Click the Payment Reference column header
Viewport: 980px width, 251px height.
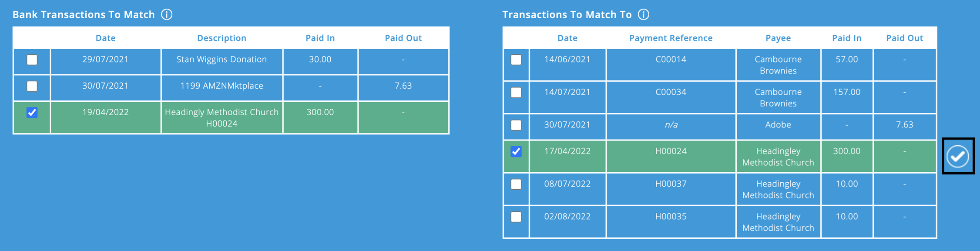tap(670, 38)
